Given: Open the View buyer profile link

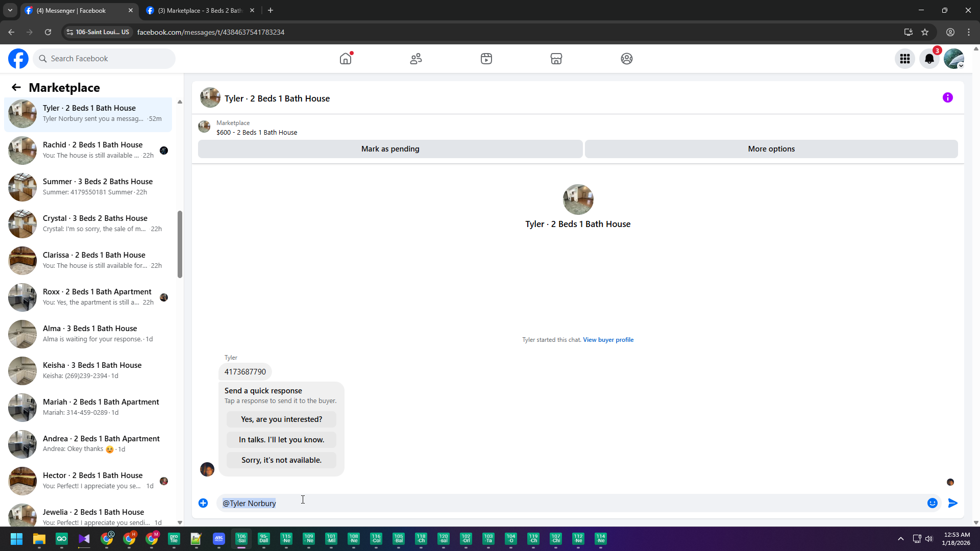Looking at the screenshot, I should point(608,340).
